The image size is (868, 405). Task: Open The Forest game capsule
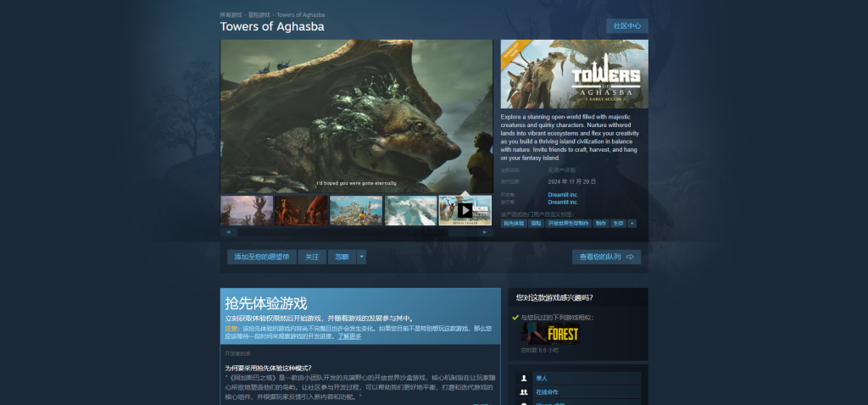tap(550, 334)
